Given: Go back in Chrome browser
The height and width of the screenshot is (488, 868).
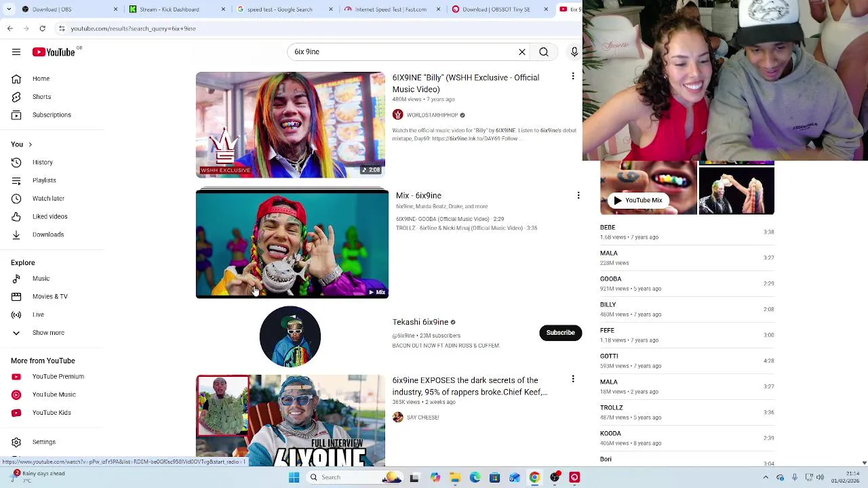Looking at the screenshot, I should pyautogui.click(x=9, y=28).
